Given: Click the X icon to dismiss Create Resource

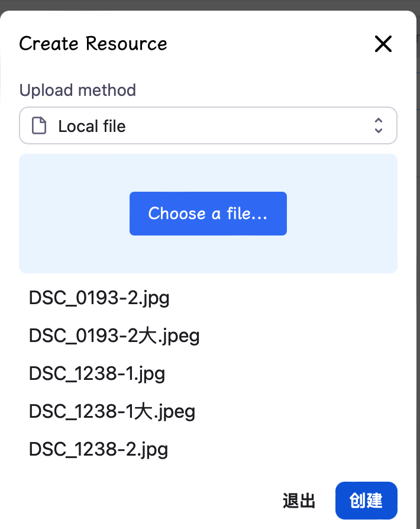Looking at the screenshot, I should tap(383, 44).
